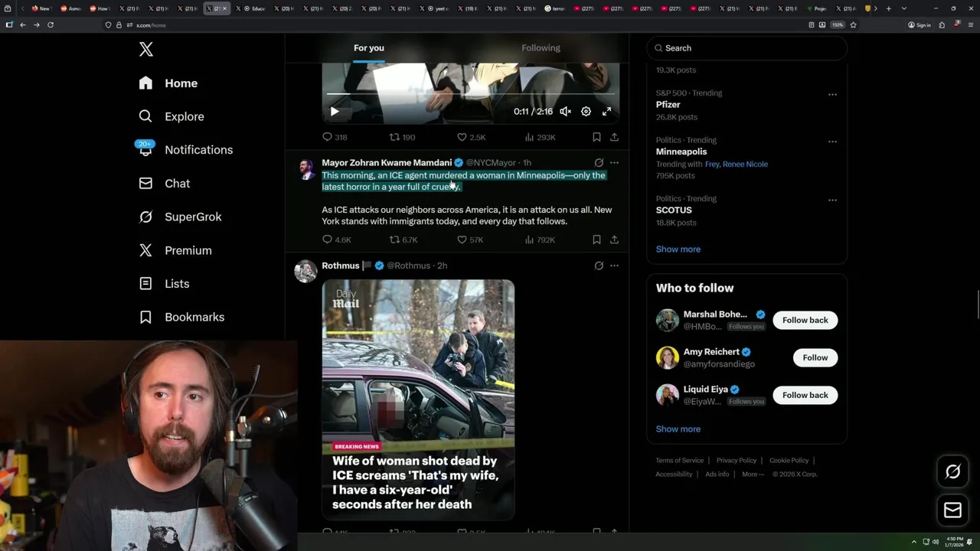Open Privacy Policy link

point(737,461)
